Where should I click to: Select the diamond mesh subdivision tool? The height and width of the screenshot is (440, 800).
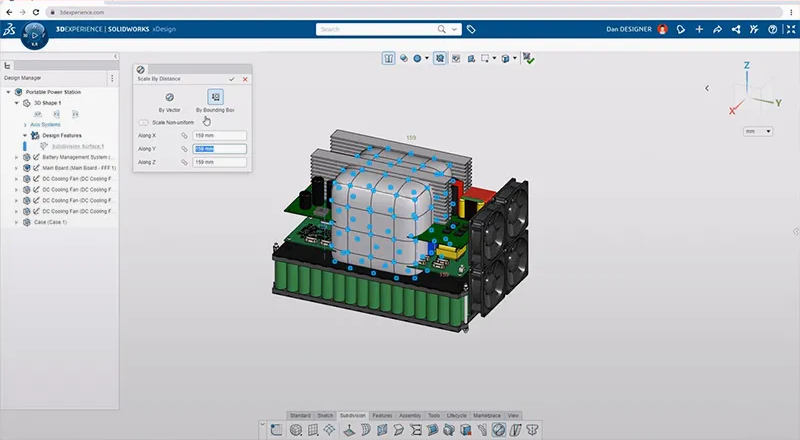click(x=330, y=430)
